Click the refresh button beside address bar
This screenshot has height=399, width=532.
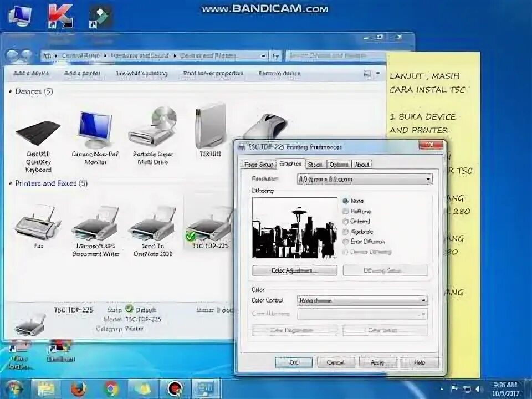point(275,56)
